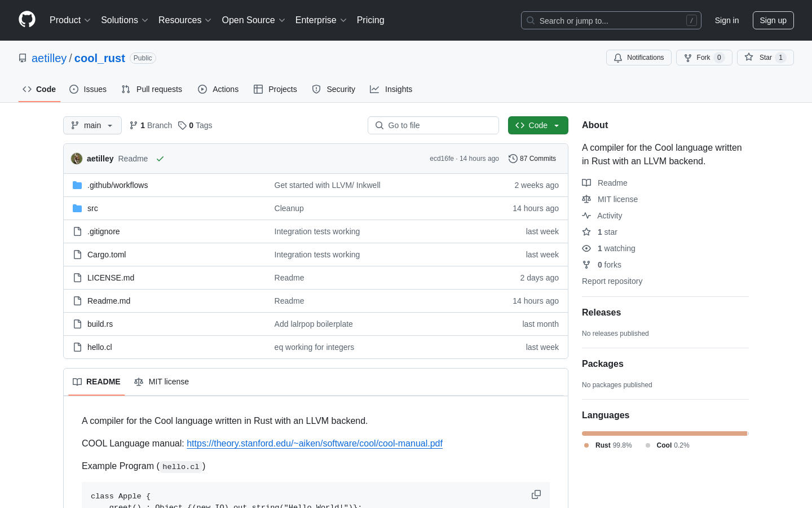This screenshot has width=812, height=508.
Task: Open the GitHub home logo
Action: click(27, 20)
